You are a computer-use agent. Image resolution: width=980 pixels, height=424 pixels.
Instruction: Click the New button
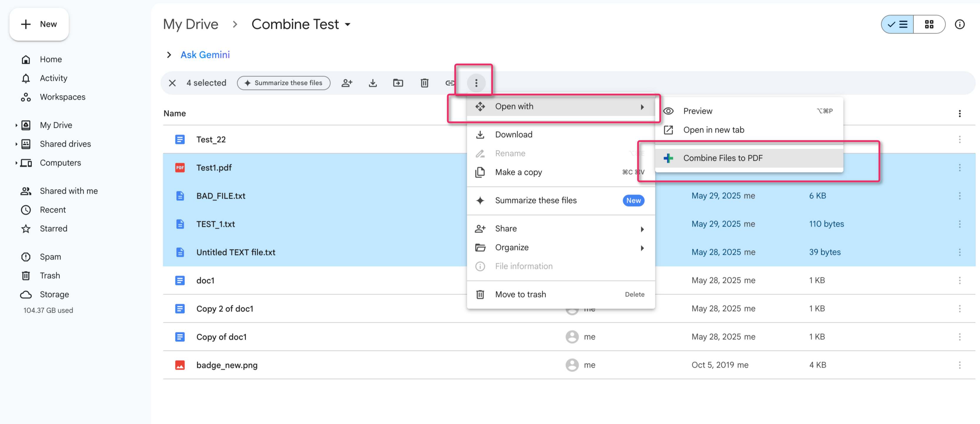[x=39, y=24]
